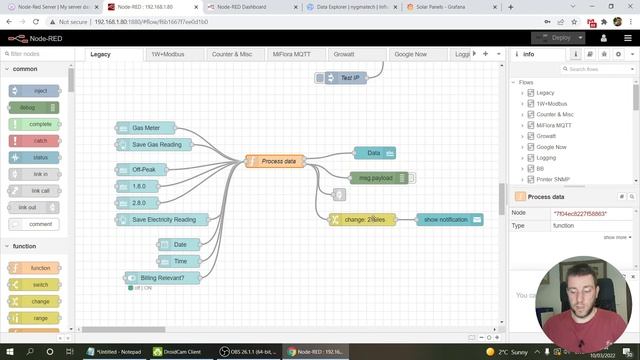Select the complete node in palette
The image size is (640, 360).
click(x=34, y=124)
